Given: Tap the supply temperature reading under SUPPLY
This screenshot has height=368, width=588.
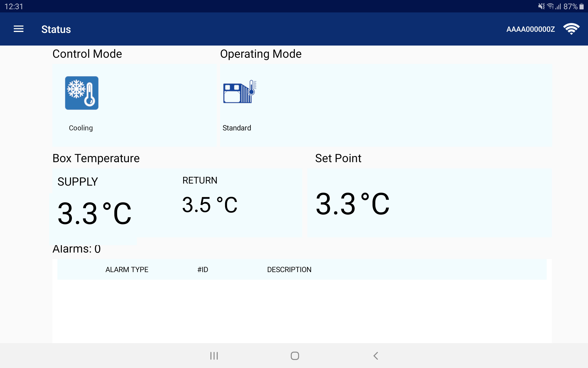Looking at the screenshot, I should click(x=95, y=214).
